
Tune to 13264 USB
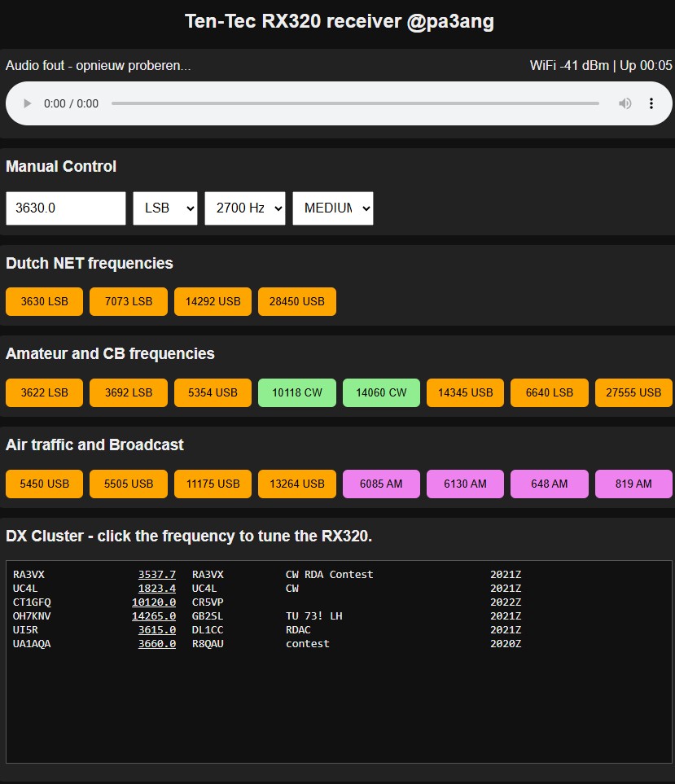(297, 484)
